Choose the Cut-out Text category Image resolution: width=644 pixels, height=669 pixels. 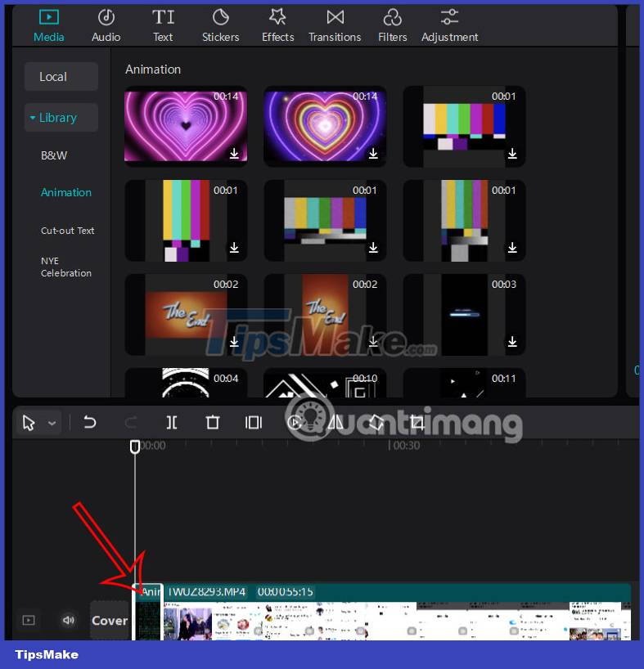[67, 231]
